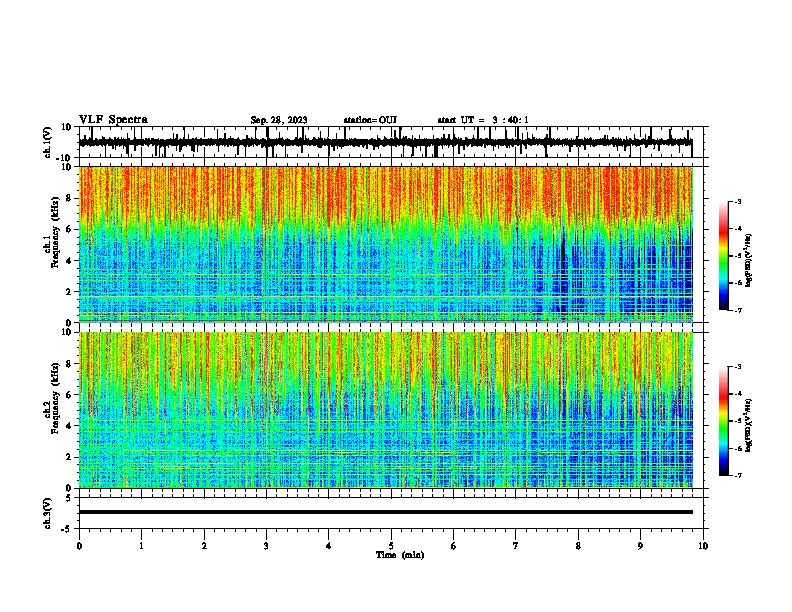Click time tick label '5' on x-axis
Screen dimensions: 792x612
(x=391, y=546)
